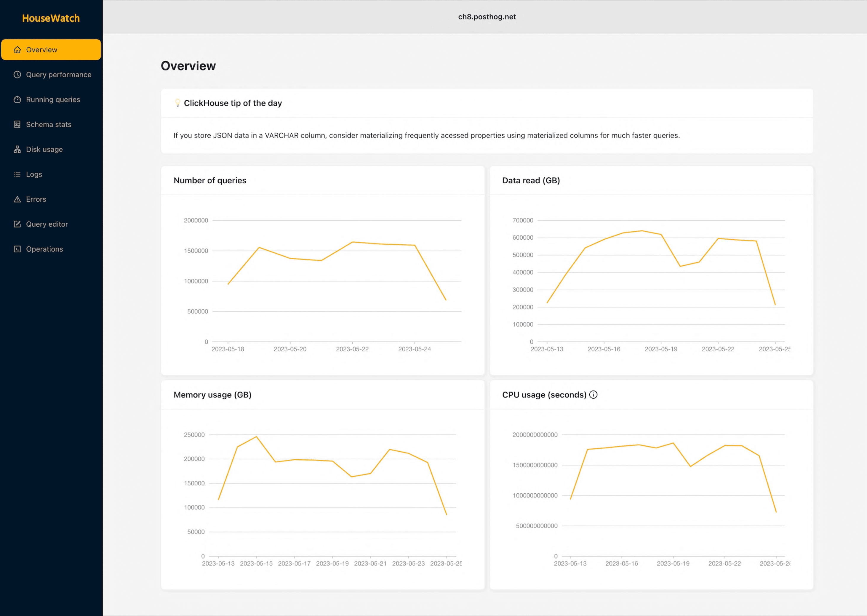Image resolution: width=867 pixels, height=616 pixels.
Task: Select Schema stats in sidebar
Action: click(x=49, y=124)
